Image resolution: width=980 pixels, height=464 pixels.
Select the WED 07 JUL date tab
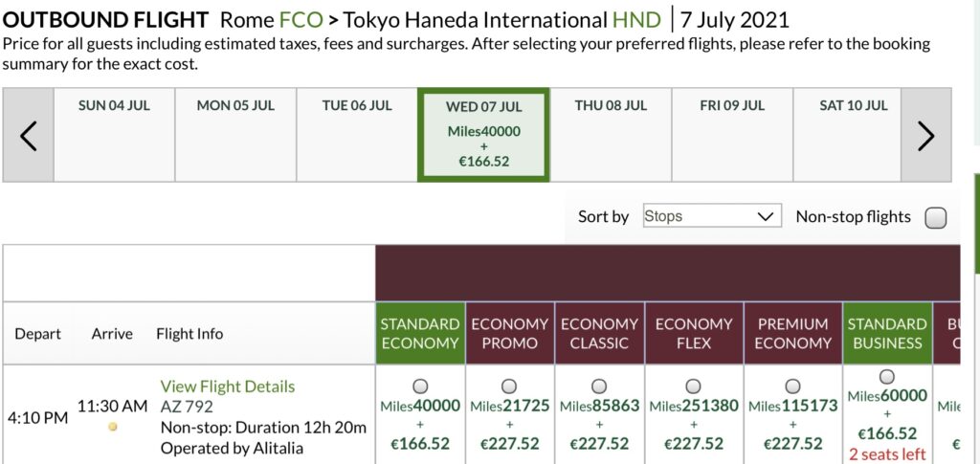click(483, 135)
